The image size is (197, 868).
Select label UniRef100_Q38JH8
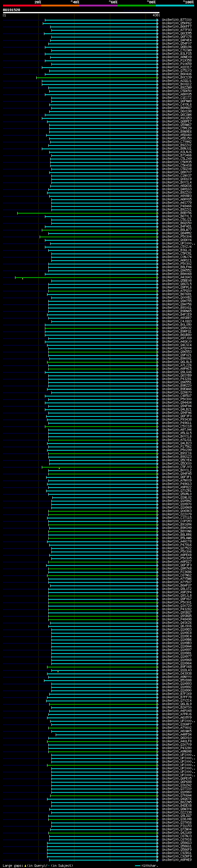click(177, 819)
